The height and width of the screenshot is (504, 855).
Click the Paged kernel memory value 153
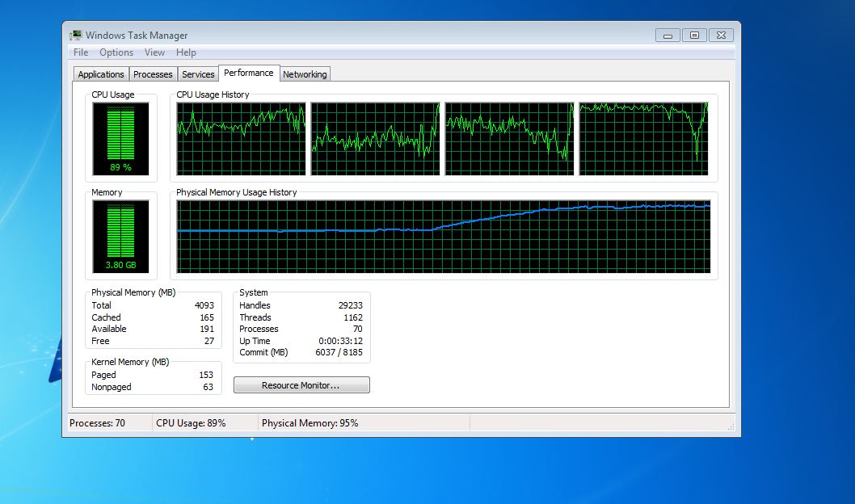[206, 375]
